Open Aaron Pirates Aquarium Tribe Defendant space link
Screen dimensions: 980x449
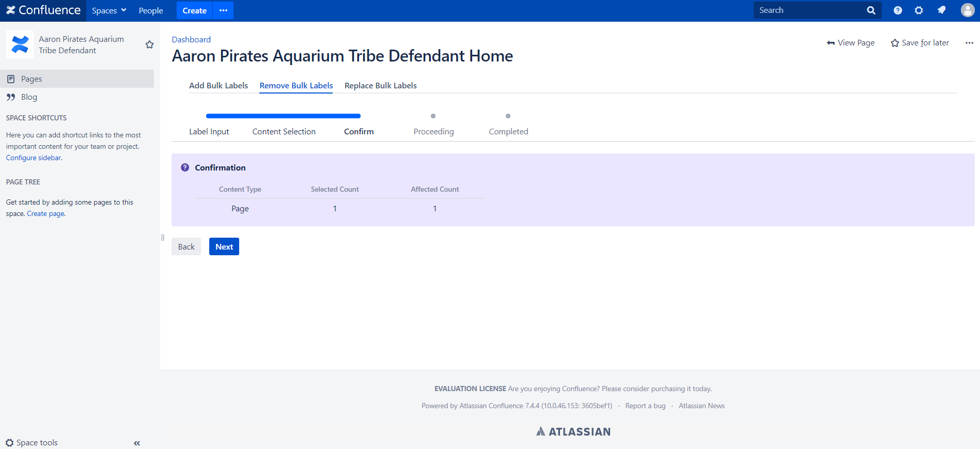[x=81, y=44]
